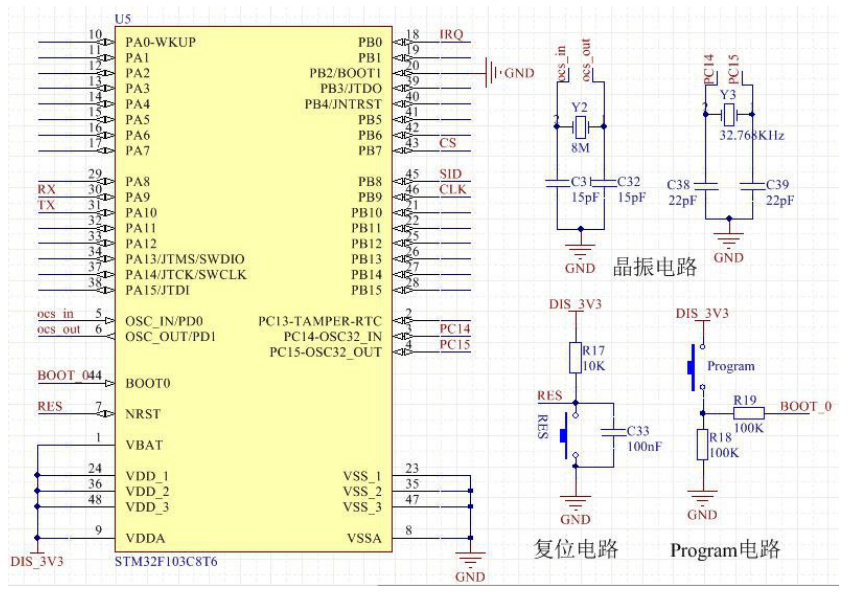Click the PC14-OSC32_IN pin label
The image size is (853, 597).
coord(333,337)
